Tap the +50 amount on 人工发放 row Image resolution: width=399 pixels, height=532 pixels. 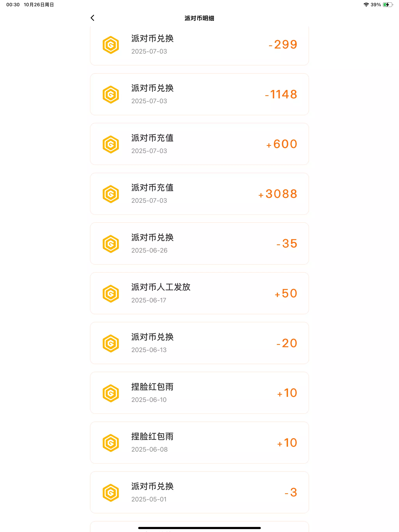pos(286,293)
